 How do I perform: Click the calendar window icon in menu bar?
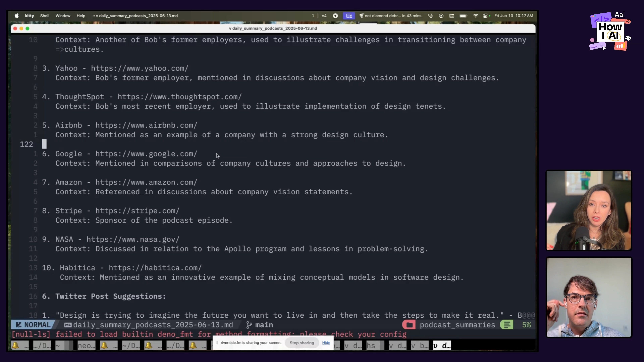pyautogui.click(x=451, y=16)
